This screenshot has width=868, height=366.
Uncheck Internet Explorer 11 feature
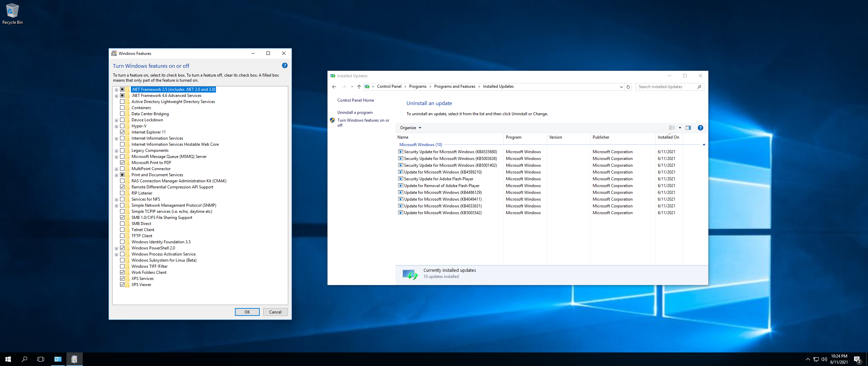tap(122, 132)
